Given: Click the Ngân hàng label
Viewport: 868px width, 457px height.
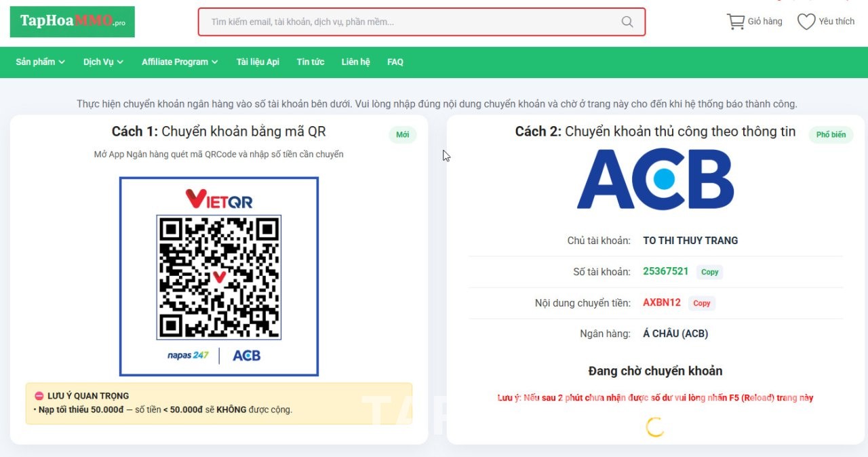Looking at the screenshot, I should (605, 334).
